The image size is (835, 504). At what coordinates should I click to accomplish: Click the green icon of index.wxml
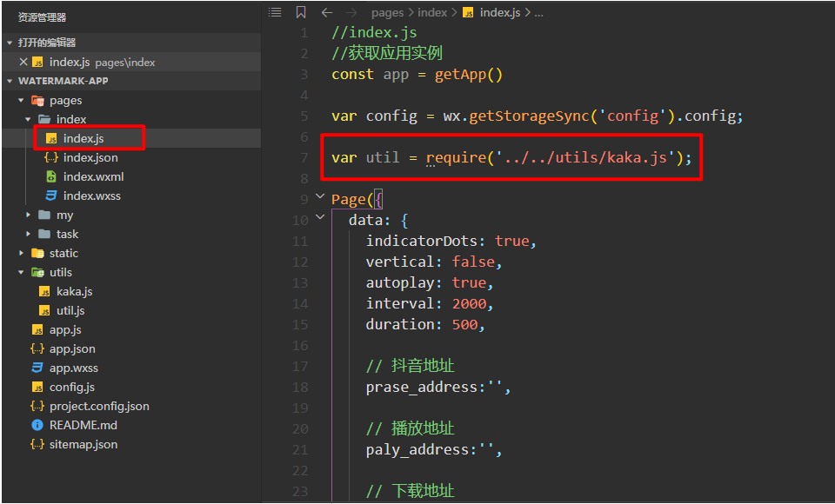pyautogui.click(x=51, y=176)
